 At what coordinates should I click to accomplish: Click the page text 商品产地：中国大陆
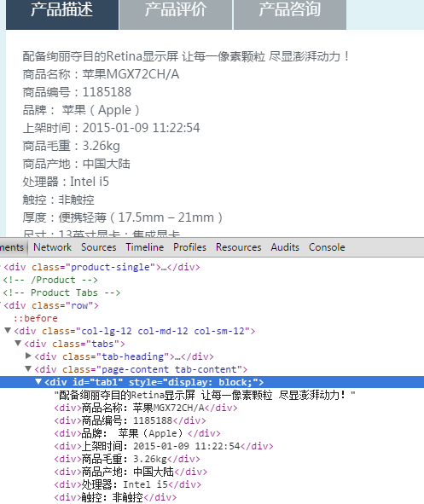[77, 164]
